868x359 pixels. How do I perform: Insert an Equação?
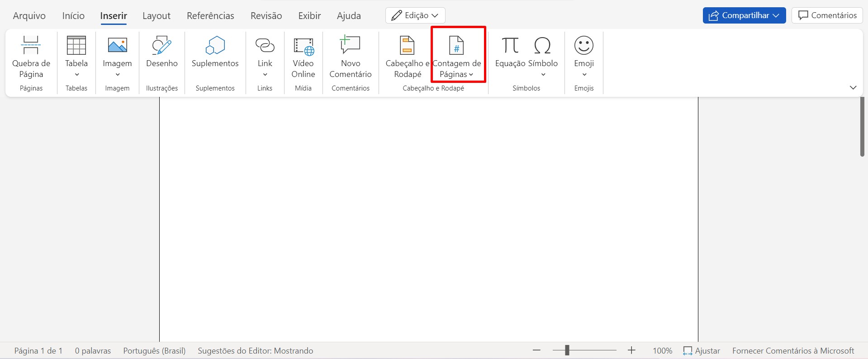pyautogui.click(x=510, y=52)
